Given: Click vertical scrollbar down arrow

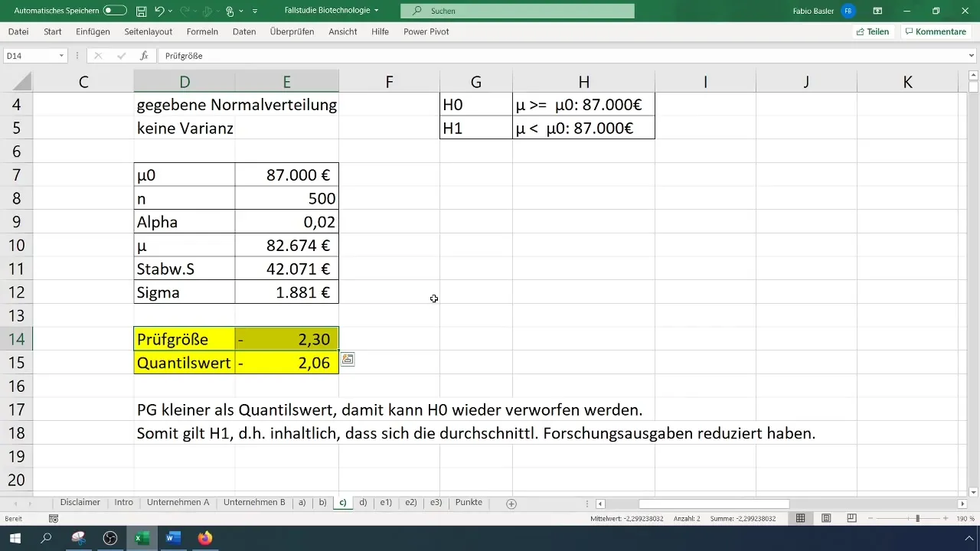Looking at the screenshot, I should coord(973,492).
